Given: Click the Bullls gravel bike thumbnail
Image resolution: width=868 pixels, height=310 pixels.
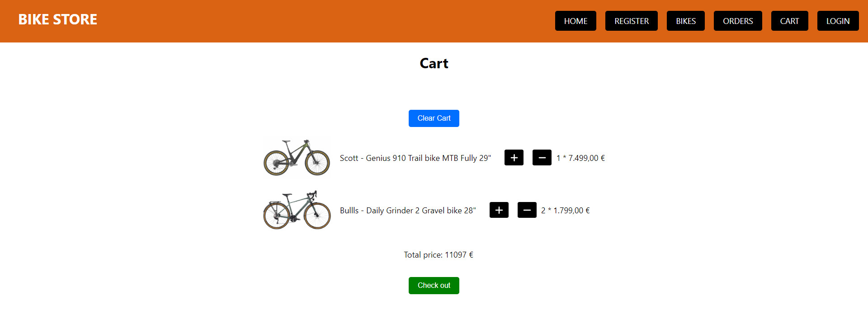Looking at the screenshot, I should pyautogui.click(x=297, y=210).
